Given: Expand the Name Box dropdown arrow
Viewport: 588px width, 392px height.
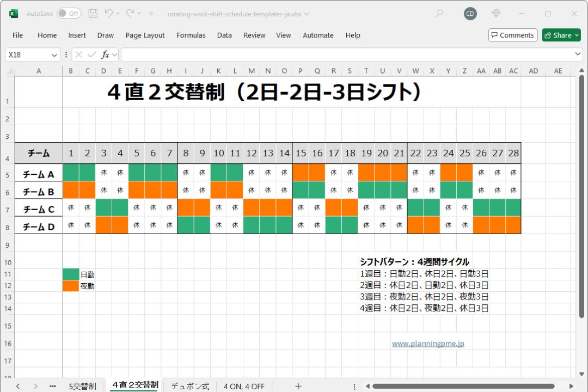Looking at the screenshot, I should pyautogui.click(x=54, y=55).
